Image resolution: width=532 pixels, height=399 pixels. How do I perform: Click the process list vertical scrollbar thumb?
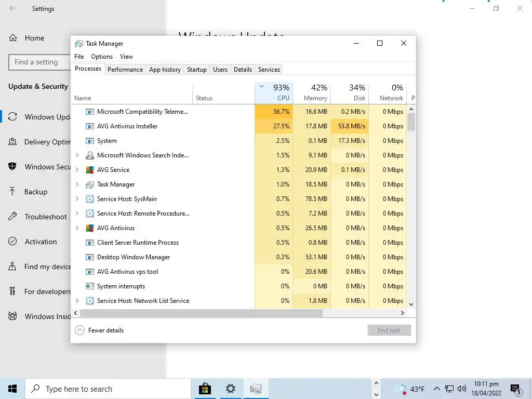pyautogui.click(x=411, y=122)
